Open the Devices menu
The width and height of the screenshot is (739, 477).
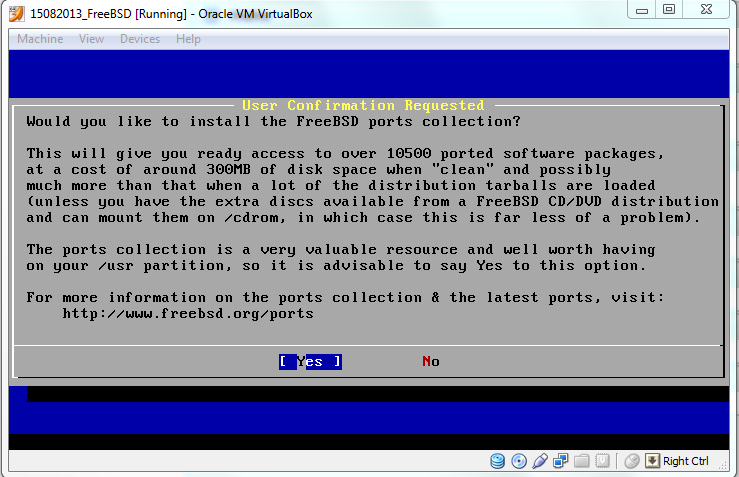tap(139, 39)
